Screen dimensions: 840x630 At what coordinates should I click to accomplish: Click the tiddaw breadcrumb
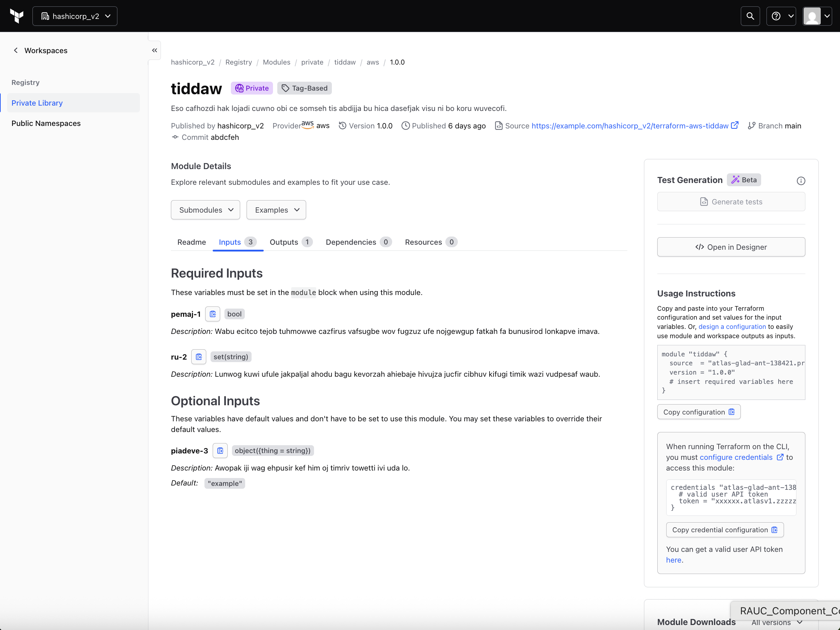(x=345, y=62)
